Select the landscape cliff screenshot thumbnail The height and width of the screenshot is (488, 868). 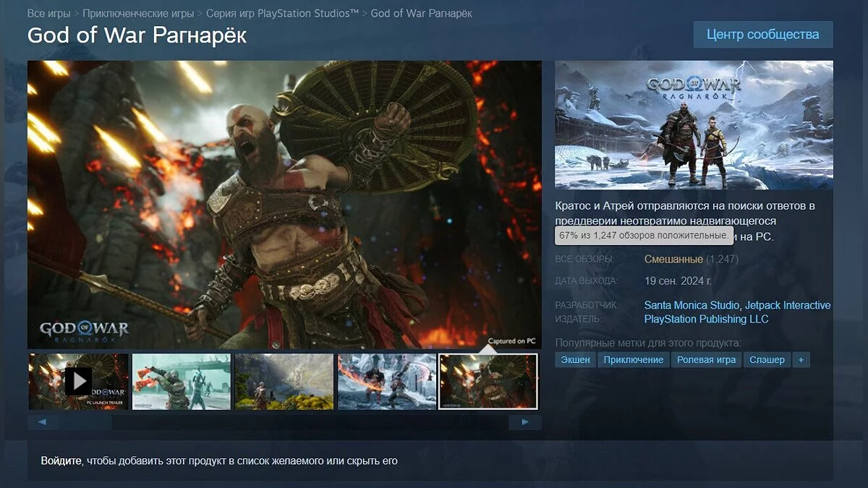(284, 381)
